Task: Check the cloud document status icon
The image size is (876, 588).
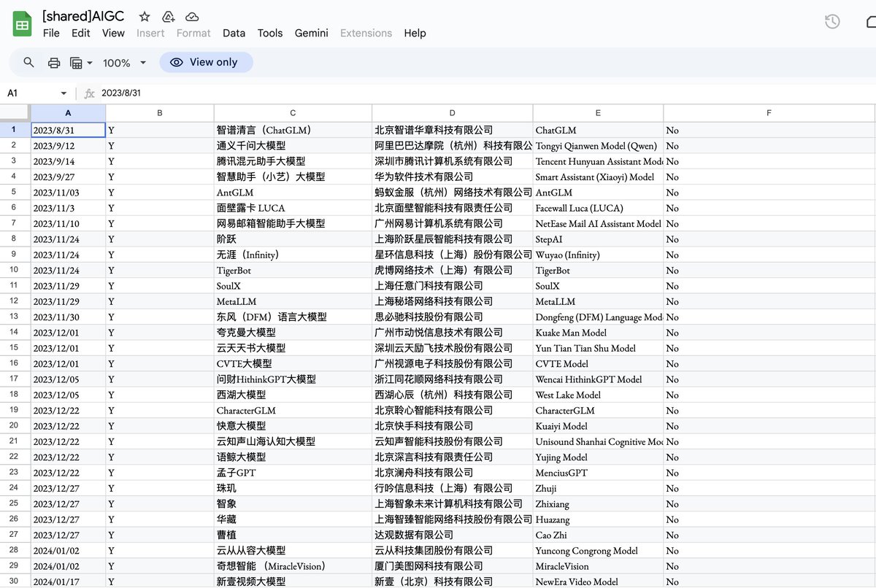Action: [x=192, y=16]
